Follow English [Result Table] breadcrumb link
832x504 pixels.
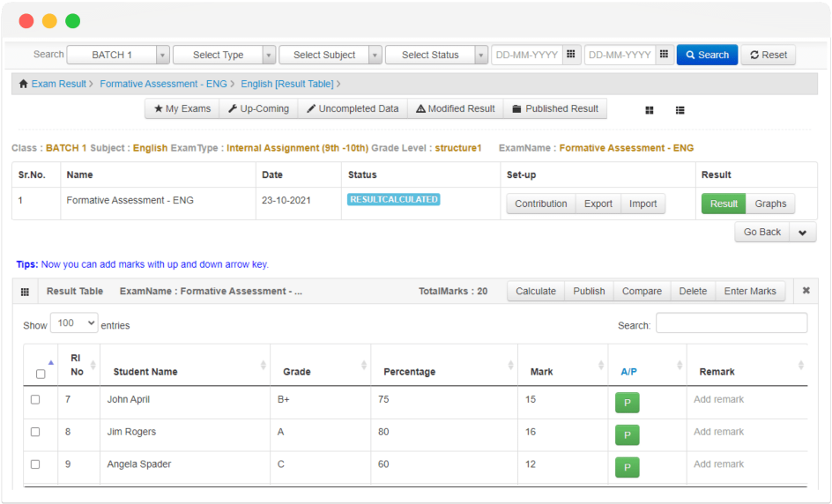(x=287, y=84)
